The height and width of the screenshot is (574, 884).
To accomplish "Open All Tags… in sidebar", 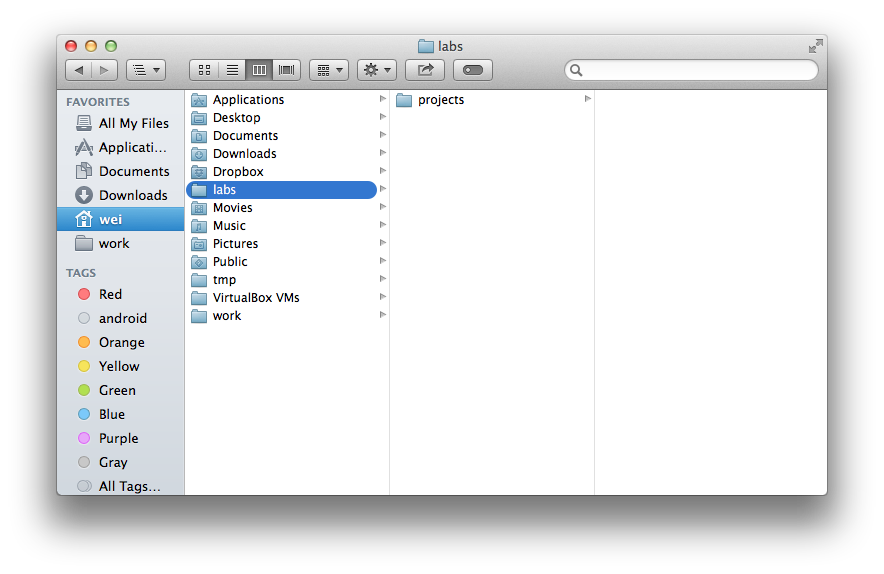I will pos(122,486).
